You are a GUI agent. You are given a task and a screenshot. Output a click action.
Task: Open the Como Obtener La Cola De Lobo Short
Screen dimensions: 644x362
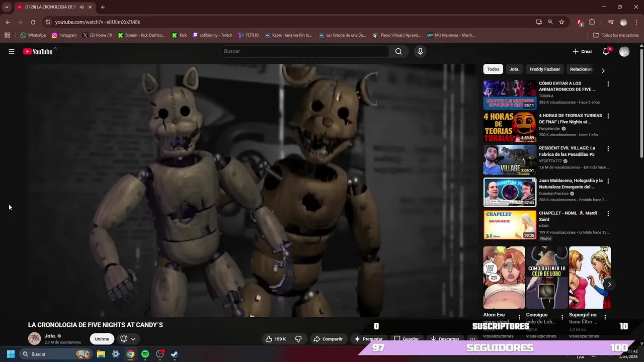(546, 277)
